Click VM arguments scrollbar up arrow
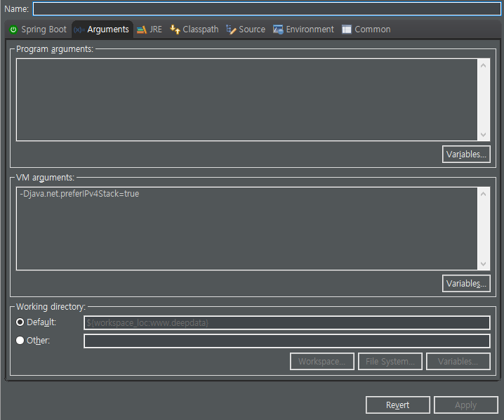The width and height of the screenshot is (504, 420). pos(483,194)
